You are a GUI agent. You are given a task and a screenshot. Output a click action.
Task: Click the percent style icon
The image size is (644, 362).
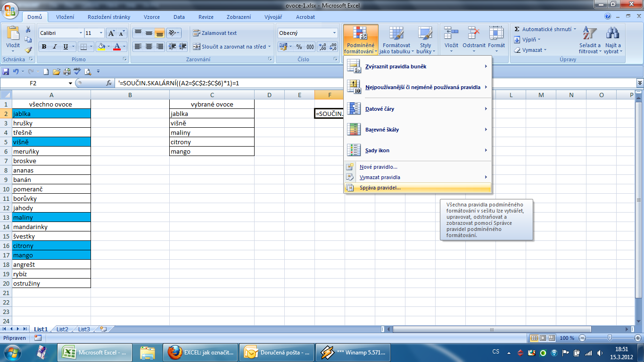click(299, 47)
